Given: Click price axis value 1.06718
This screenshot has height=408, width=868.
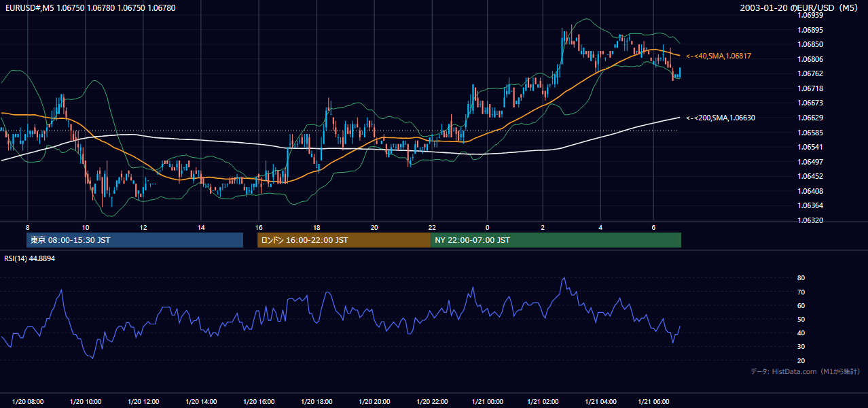Looking at the screenshot, I should click(811, 88).
